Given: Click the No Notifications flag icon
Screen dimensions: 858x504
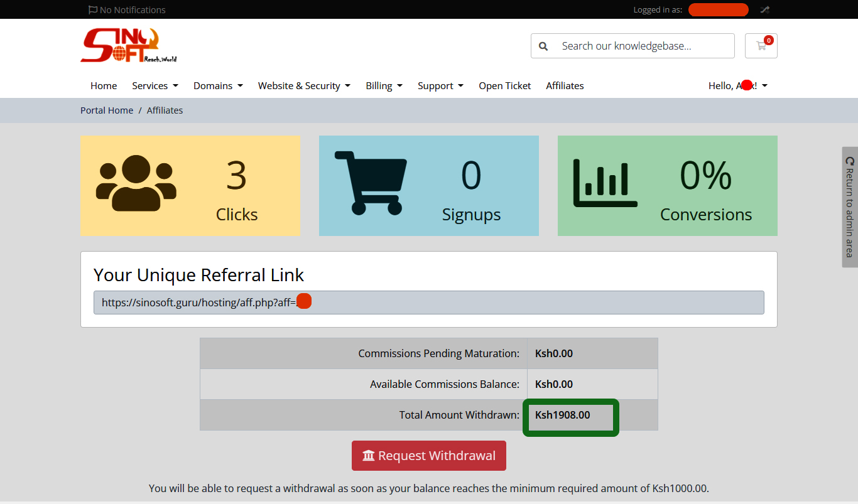Looking at the screenshot, I should pos(93,10).
